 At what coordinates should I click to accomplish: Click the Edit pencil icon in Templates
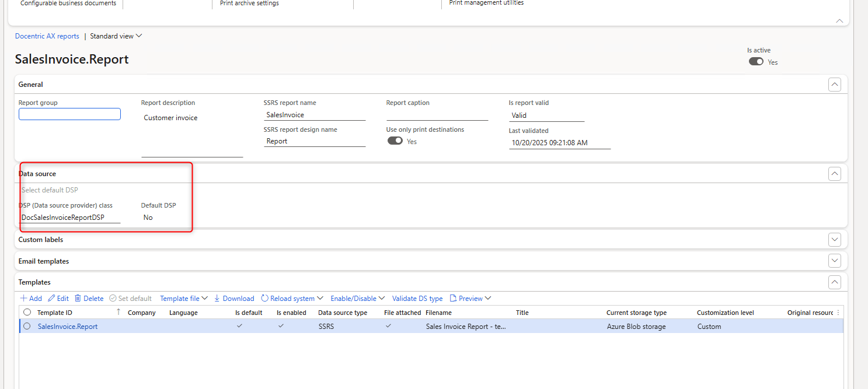(51, 299)
